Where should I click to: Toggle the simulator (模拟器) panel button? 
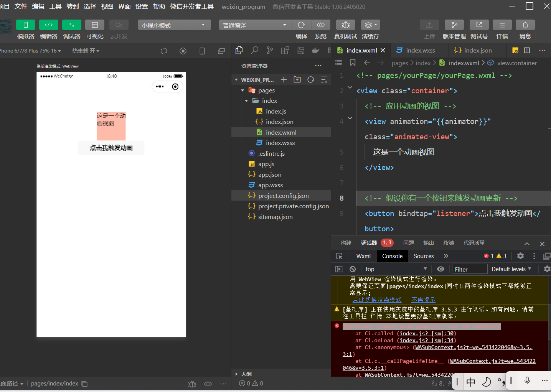click(26, 25)
